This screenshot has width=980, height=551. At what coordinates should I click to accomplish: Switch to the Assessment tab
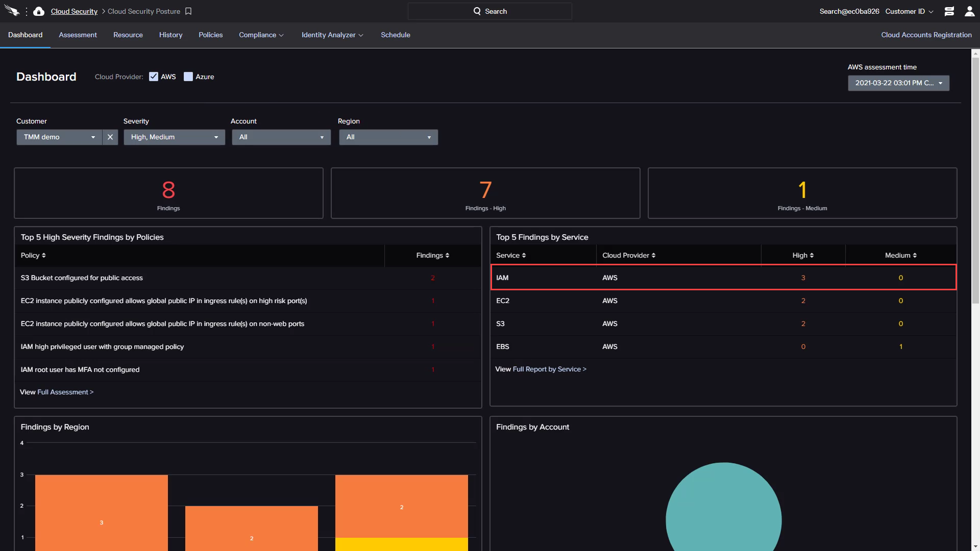pyautogui.click(x=78, y=35)
